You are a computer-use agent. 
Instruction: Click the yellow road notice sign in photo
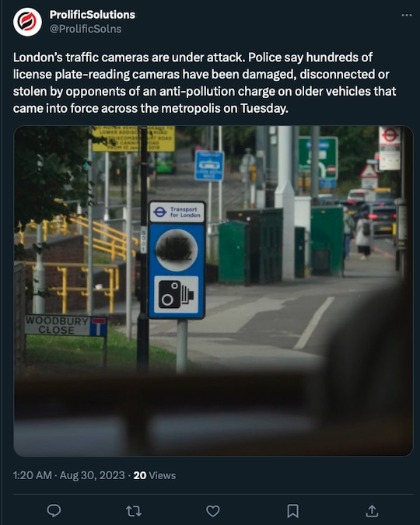pyautogui.click(x=134, y=138)
